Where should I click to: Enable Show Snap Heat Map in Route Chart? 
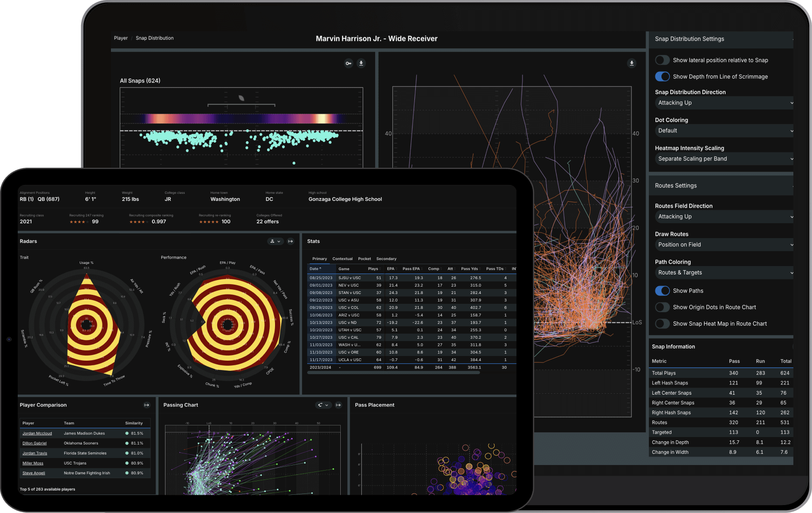click(662, 324)
